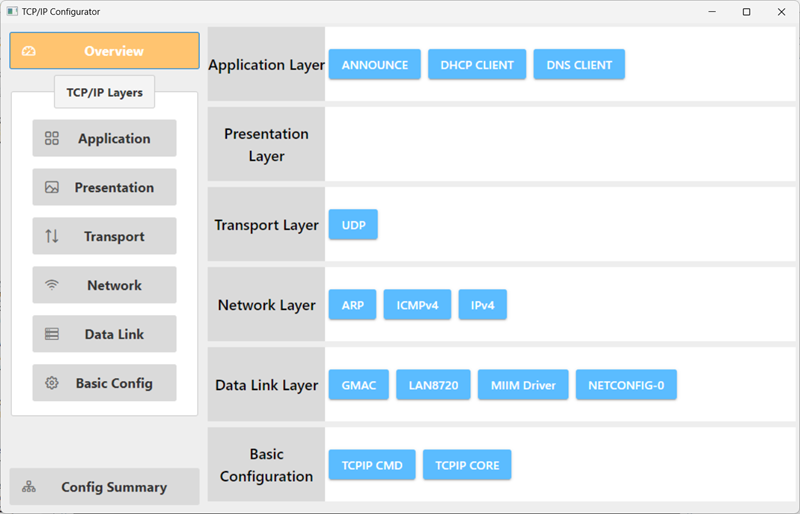Click the Application grid icon
The height and width of the screenshot is (514, 800).
click(52, 138)
